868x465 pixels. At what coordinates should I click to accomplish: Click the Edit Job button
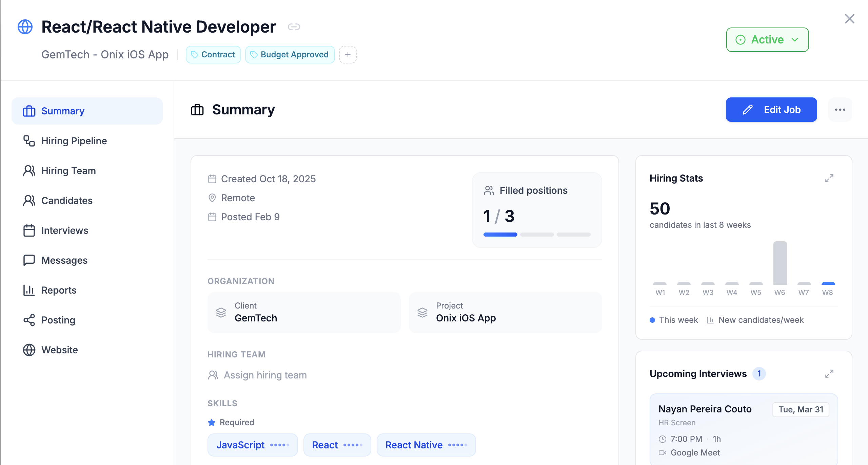(x=771, y=110)
